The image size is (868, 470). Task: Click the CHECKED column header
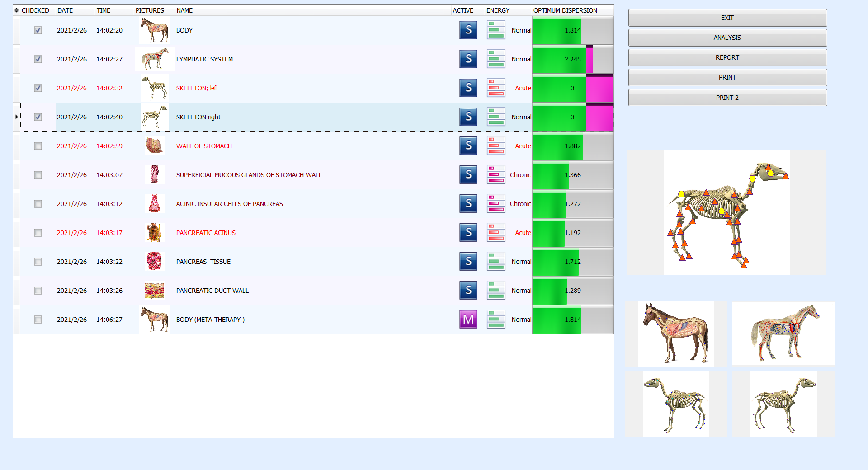[x=38, y=10]
